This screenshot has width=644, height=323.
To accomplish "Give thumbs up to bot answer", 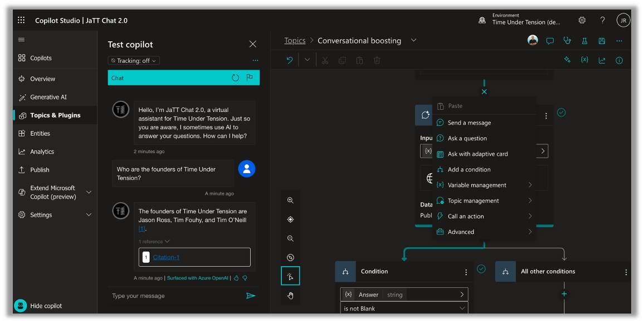I will point(236,278).
